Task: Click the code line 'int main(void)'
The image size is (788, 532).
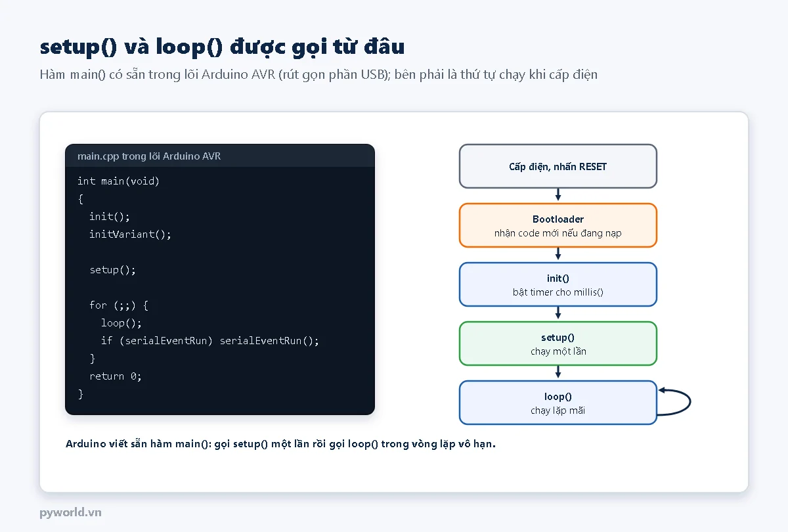Action: coord(118,181)
